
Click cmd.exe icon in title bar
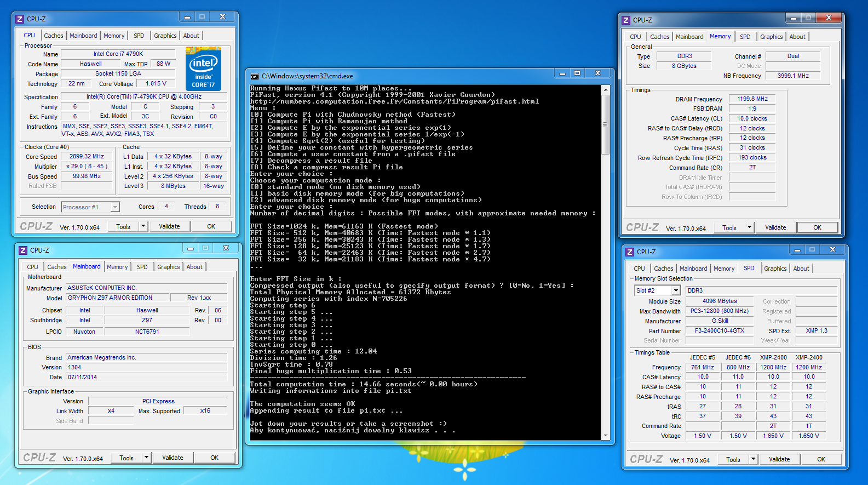point(255,76)
